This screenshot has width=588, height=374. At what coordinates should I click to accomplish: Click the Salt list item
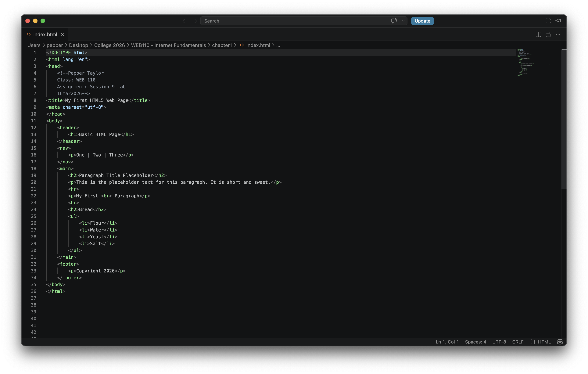pyautogui.click(x=97, y=243)
